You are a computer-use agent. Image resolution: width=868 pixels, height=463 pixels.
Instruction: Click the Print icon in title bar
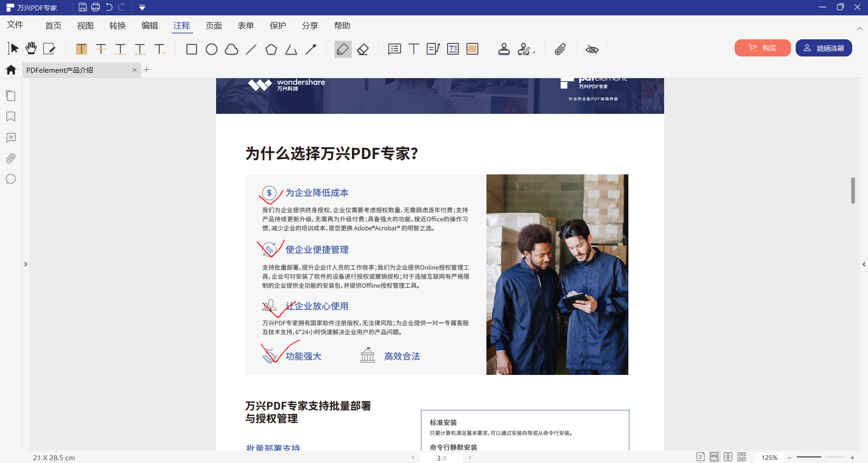point(95,7)
